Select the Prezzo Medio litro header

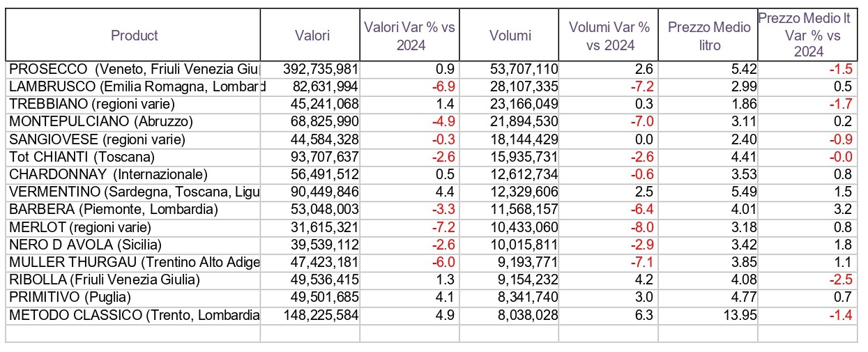(x=708, y=36)
